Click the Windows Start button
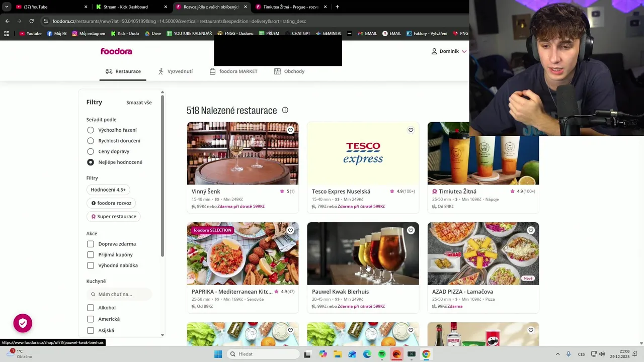644x362 pixels. [x=218, y=354]
